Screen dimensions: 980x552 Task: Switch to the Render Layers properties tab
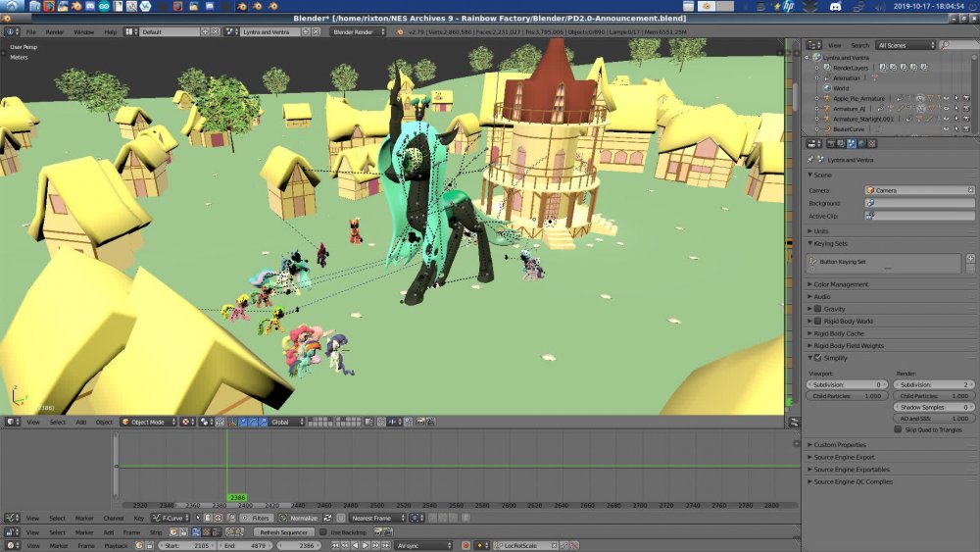[x=841, y=144]
